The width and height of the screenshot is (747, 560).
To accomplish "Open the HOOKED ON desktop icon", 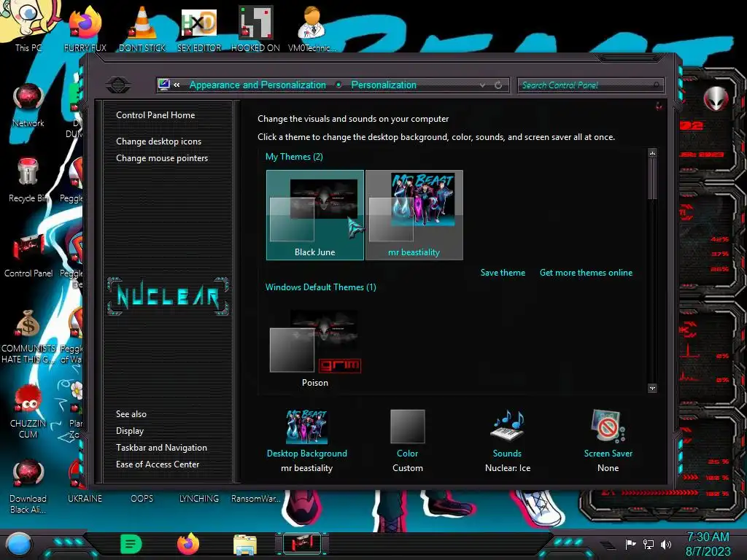I will [x=256, y=28].
